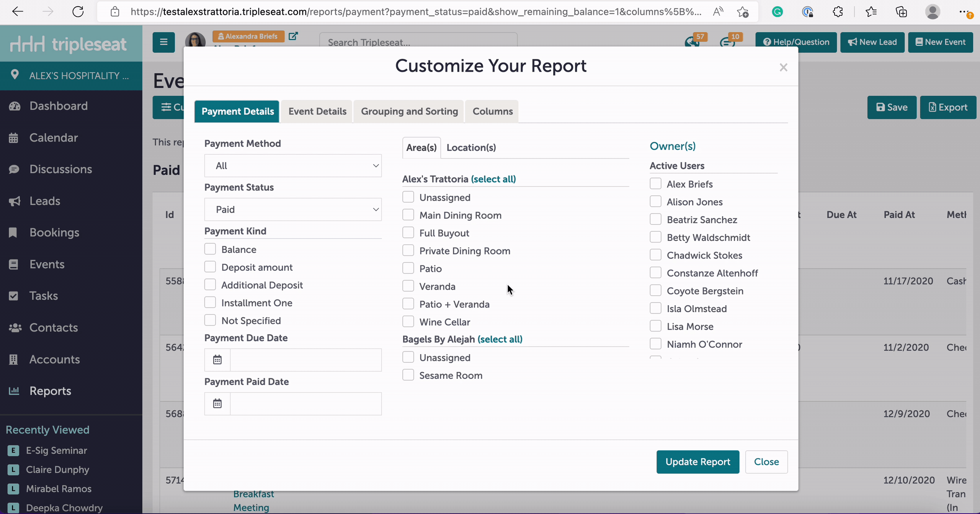The height and width of the screenshot is (514, 980).
Task: Open Calendar in the sidebar
Action: tap(54, 138)
